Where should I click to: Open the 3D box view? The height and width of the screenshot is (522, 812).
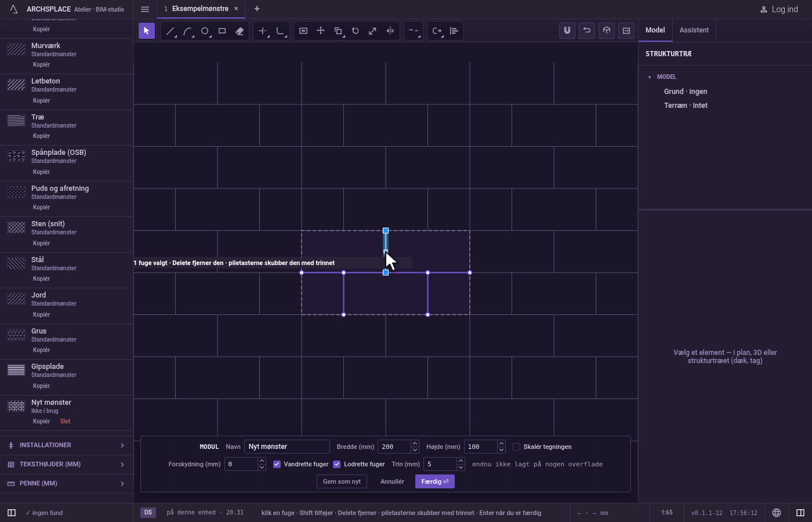[x=607, y=31]
